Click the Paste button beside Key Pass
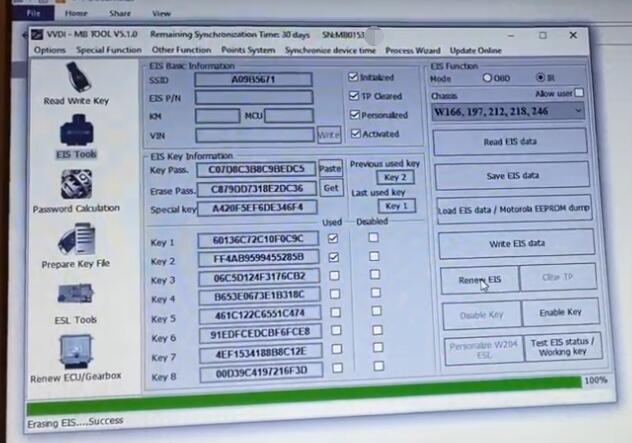This screenshot has height=443, width=632. [330, 169]
